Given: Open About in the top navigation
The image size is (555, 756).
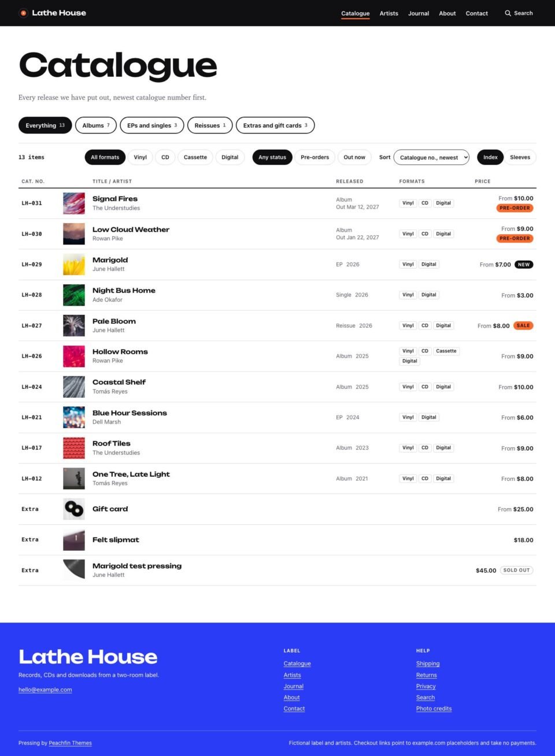Looking at the screenshot, I should click(x=447, y=13).
